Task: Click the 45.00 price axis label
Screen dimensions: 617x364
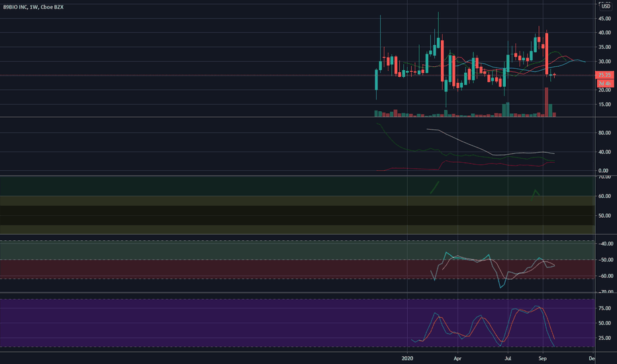Action: pyautogui.click(x=604, y=19)
